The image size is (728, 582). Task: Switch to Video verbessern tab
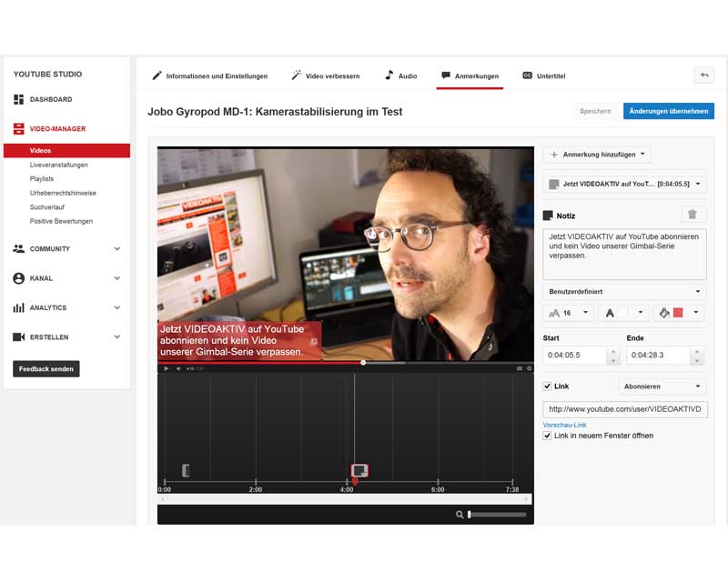click(326, 75)
